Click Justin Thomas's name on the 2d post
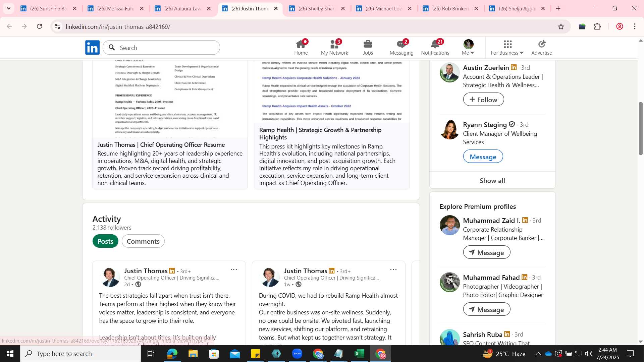 click(x=146, y=271)
